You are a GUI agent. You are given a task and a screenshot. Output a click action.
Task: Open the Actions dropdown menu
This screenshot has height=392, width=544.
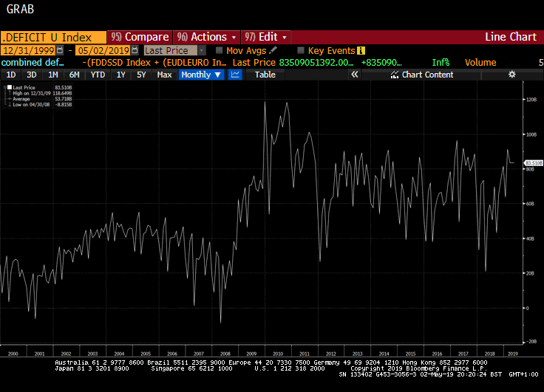(x=206, y=37)
